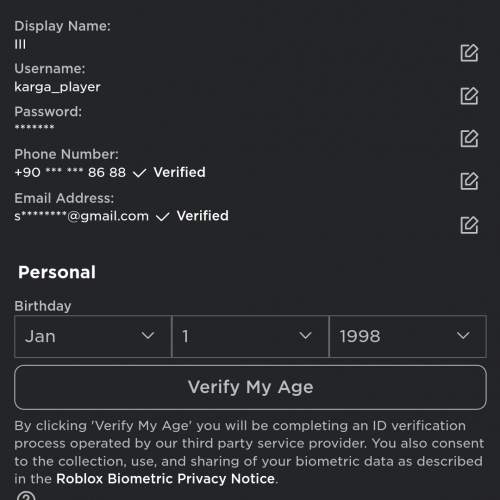The height and width of the screenshot is (500, 500).
Task: Click the Personal section heading
Action: point(57,272)
